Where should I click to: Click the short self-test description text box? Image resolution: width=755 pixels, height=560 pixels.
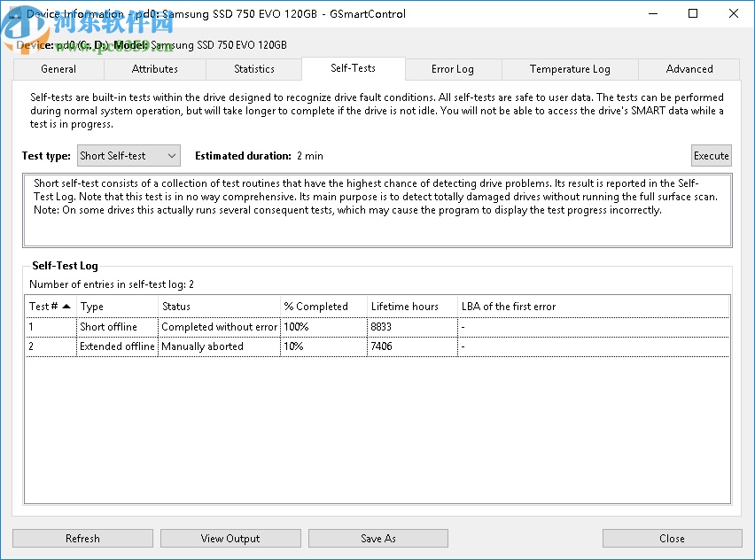377,210
